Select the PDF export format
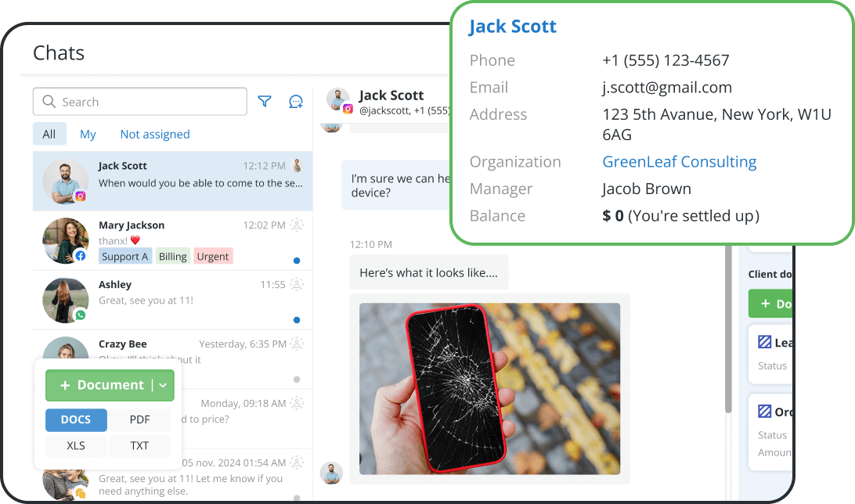855x504 pixels. (x=139, y=420)
